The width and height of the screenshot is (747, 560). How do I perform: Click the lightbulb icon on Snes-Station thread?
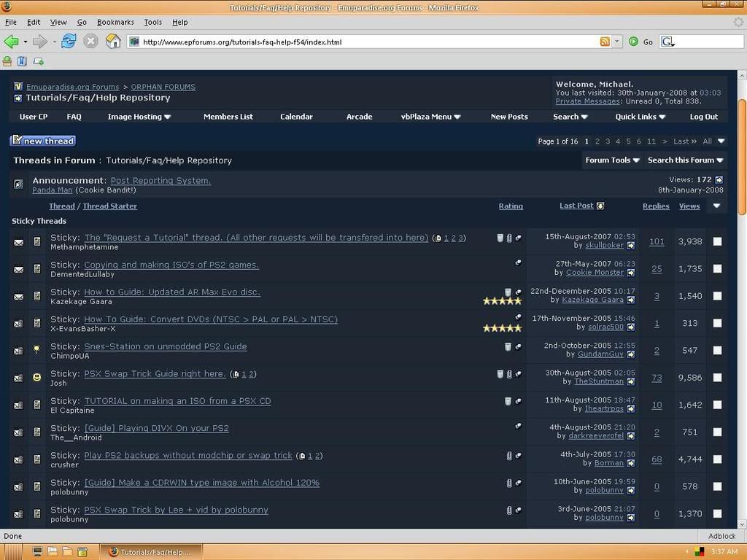point(36,350)
